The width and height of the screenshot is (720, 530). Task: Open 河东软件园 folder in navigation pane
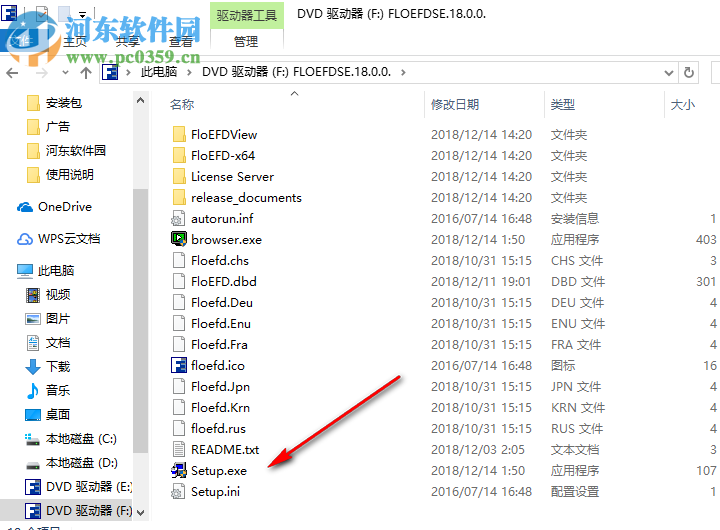[x=76, y=151]
